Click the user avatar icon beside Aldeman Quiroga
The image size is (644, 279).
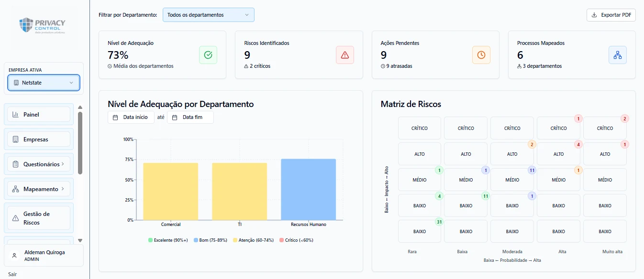point(14,256)
